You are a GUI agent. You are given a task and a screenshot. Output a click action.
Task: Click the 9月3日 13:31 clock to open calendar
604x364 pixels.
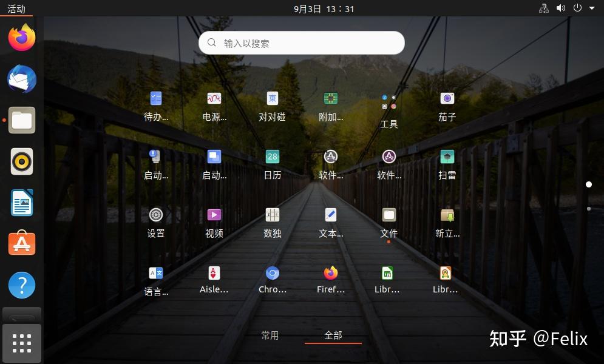322,8
